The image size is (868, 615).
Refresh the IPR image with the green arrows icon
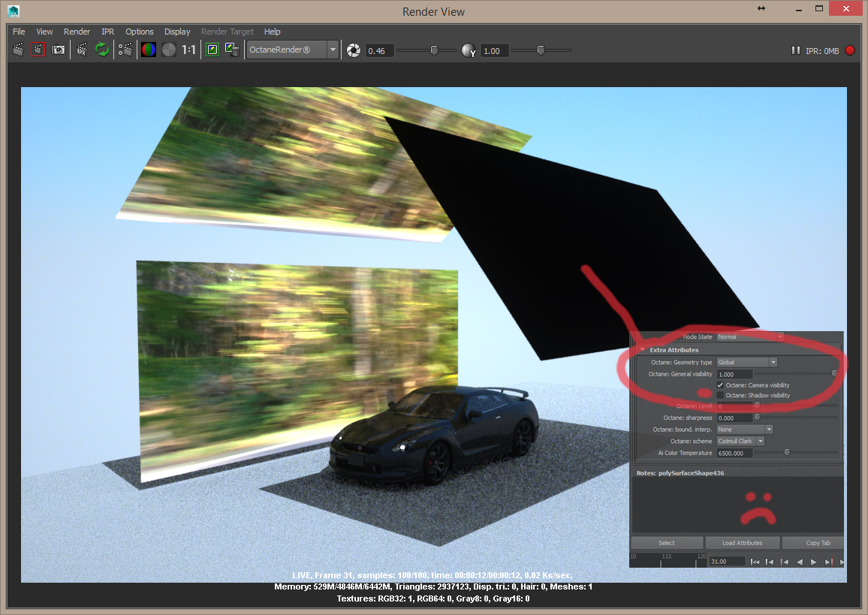102,50
